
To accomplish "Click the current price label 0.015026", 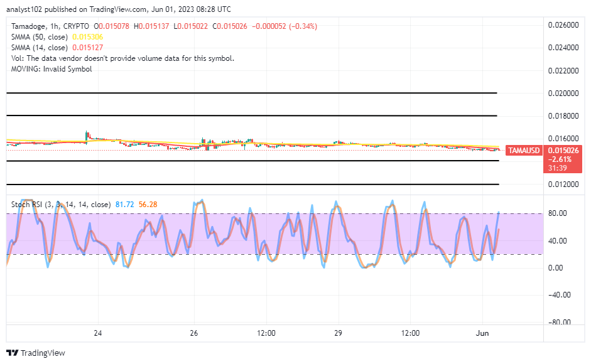I will click(563, 151).
